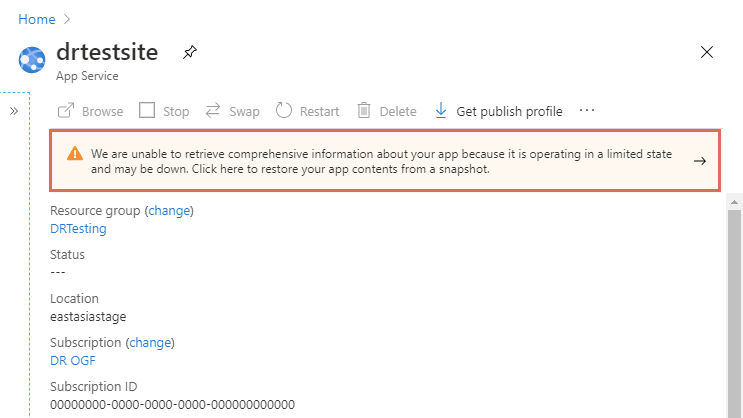Follow the arrow in the warning banner

click(x=700, y=161)
